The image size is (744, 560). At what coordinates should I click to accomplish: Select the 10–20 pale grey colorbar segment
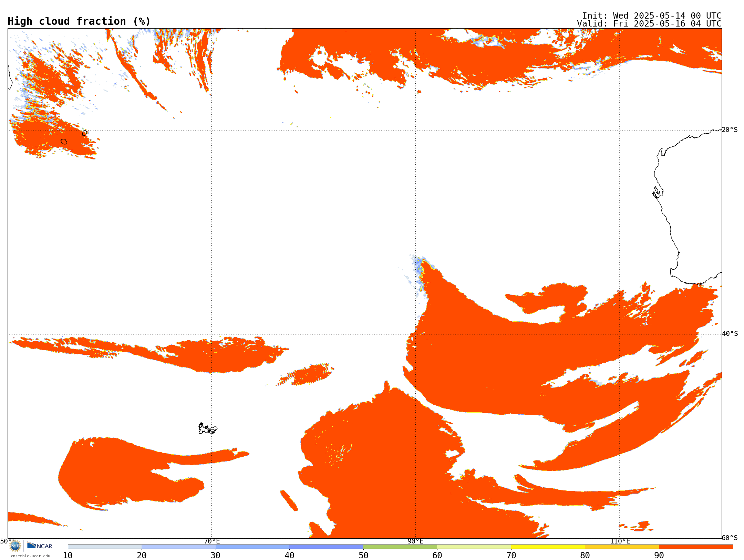[105, 547]
